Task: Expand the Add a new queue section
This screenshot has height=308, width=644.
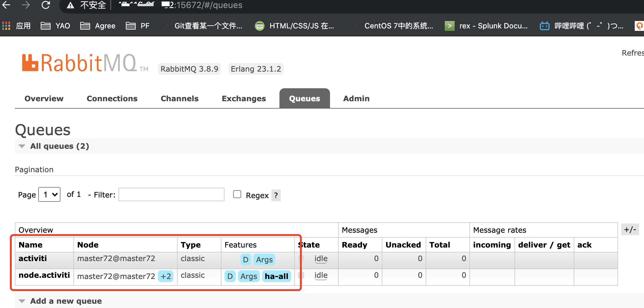Action: pos(60,301)
